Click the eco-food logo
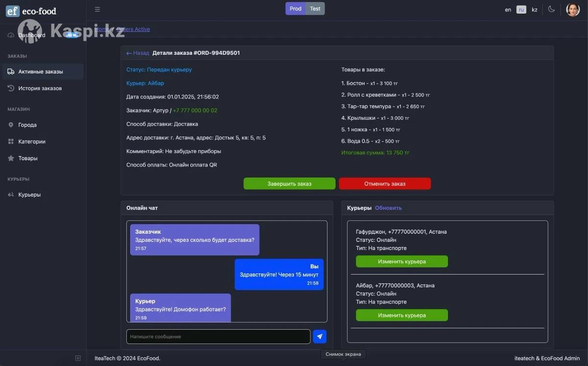The height and width of the screenshot is (366, 588). [31, 11]
